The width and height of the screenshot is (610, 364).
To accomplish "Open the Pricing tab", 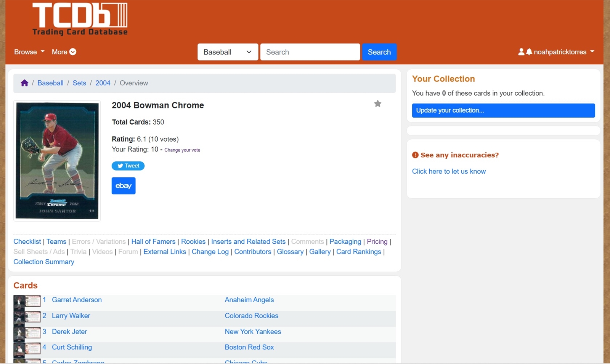I will (x=377, y=241).
